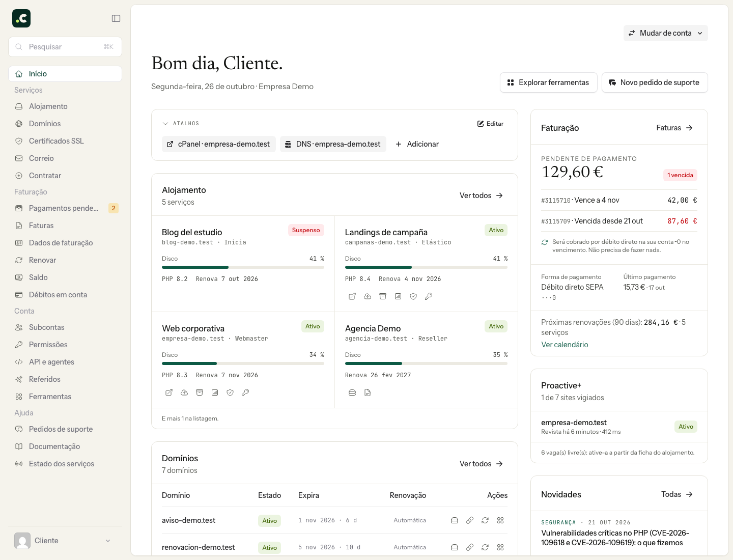
Task: Open Alojamento in the sidebar
Action: pyautogui.click(x=65, y=106)
